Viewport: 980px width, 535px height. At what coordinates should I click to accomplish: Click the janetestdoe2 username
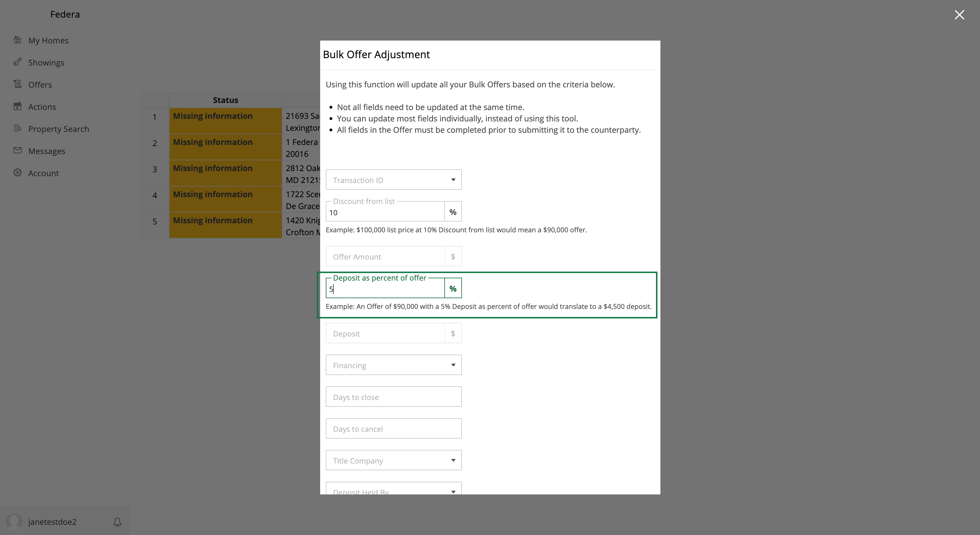52,522
